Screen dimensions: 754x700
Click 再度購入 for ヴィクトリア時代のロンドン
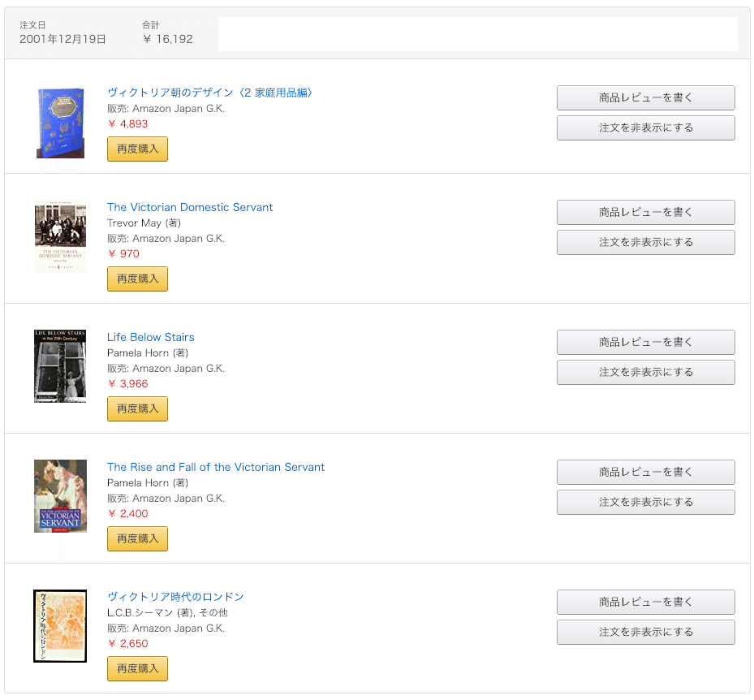pos(137,668)
